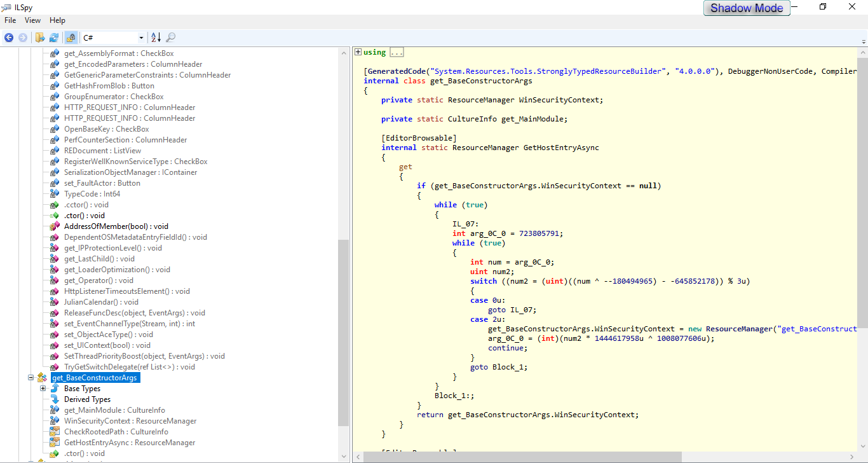The image size is (868, 463).
Task: Click the tree panel vertical scrollbar thumb
Action: 343,332
